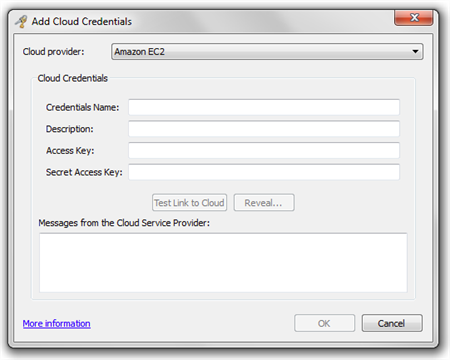Click the Credentials Name input field
The image size is (450, 360).
click(264, 107)
